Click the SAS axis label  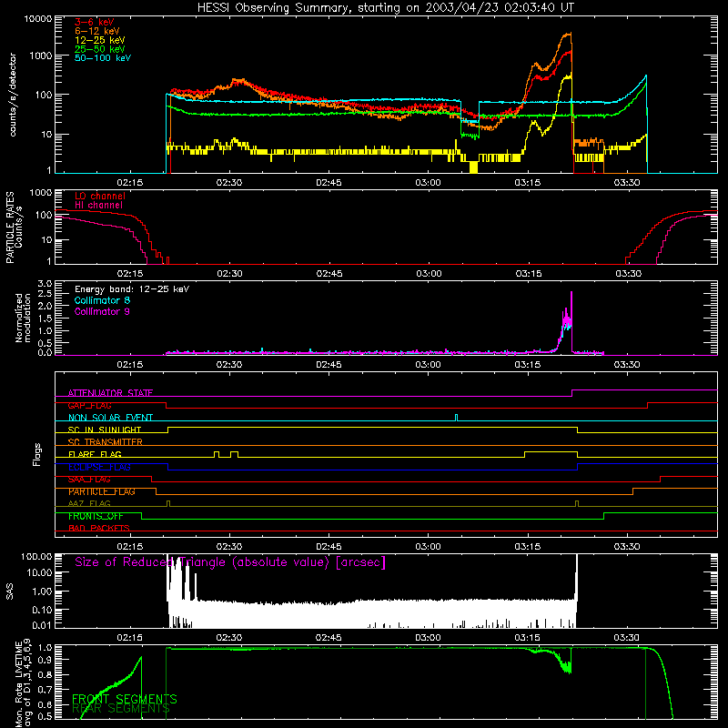pyautogui.click(x=10, y=591)
